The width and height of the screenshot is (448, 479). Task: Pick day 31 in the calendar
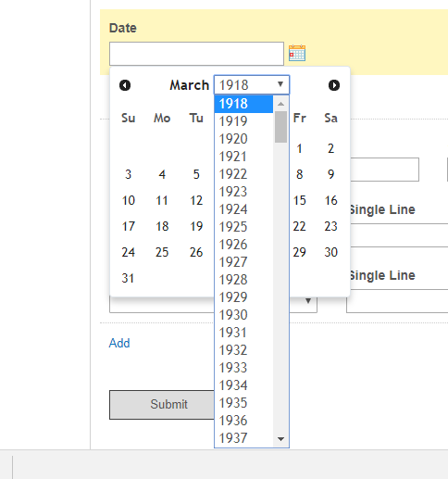(128, 278)
